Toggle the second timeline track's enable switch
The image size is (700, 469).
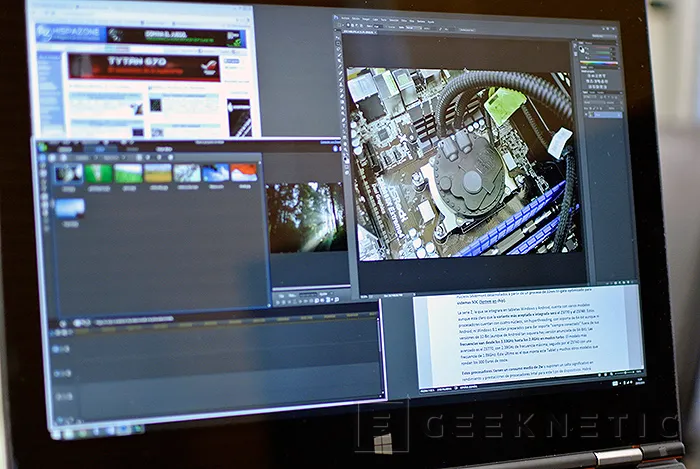(x=56, y=372)
